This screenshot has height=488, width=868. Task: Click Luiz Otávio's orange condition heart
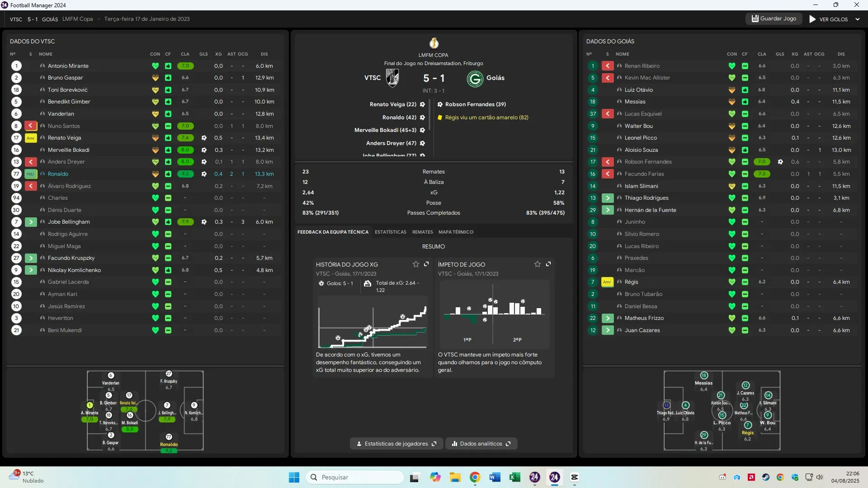pos(732,90)
